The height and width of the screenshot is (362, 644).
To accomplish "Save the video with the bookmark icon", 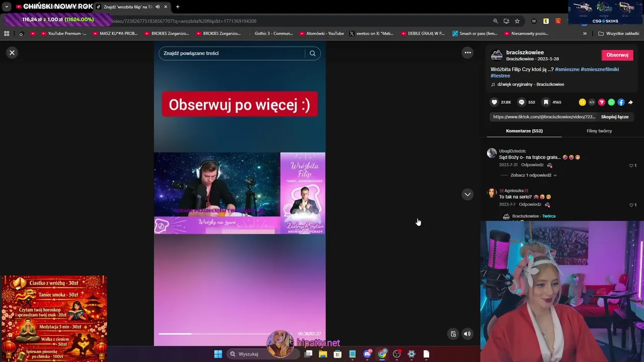I will (x=546, y=102).
